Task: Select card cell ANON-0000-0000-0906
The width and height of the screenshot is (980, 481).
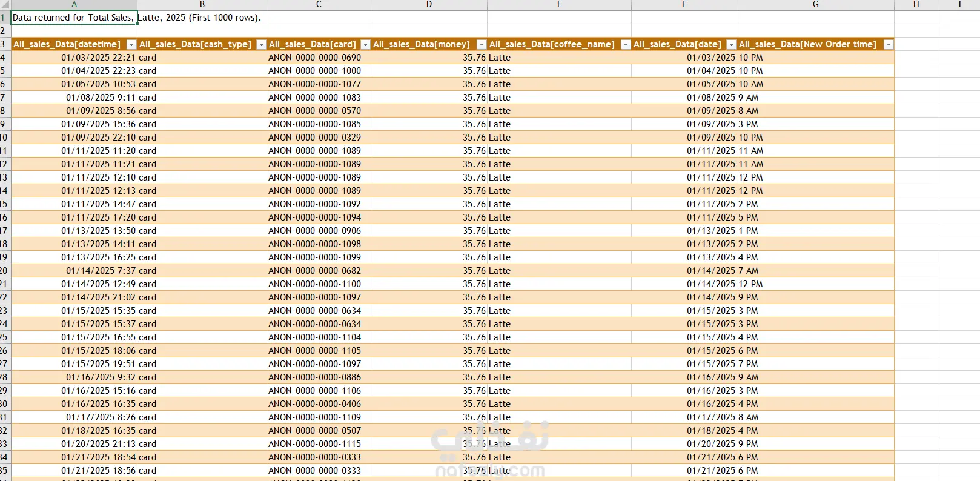Action: [319, 231]
